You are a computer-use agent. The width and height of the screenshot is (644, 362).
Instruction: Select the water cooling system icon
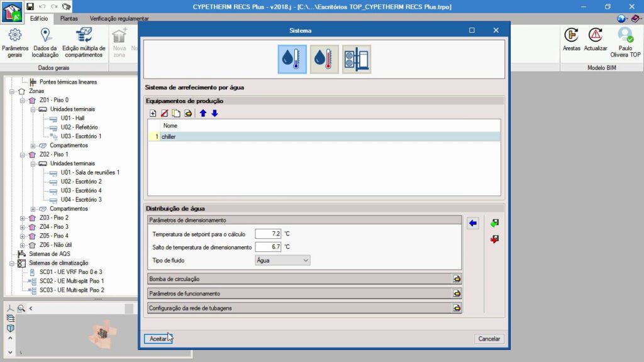[x=292, y=59]
